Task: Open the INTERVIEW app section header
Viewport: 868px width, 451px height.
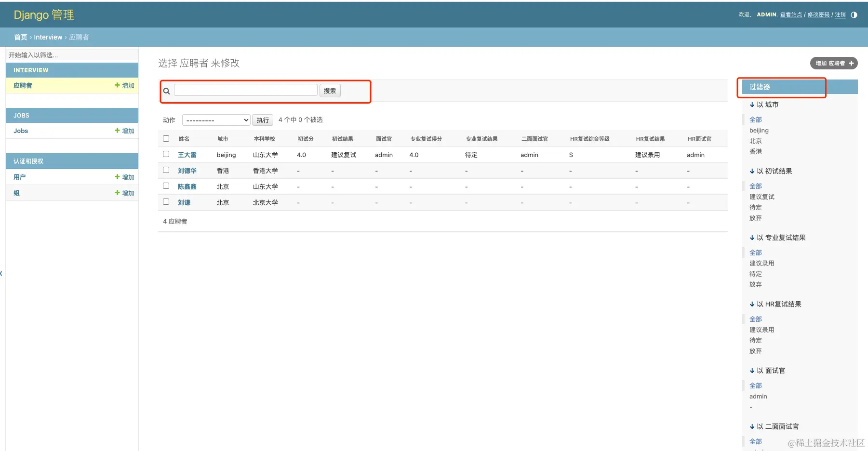Action: point(31,70)
